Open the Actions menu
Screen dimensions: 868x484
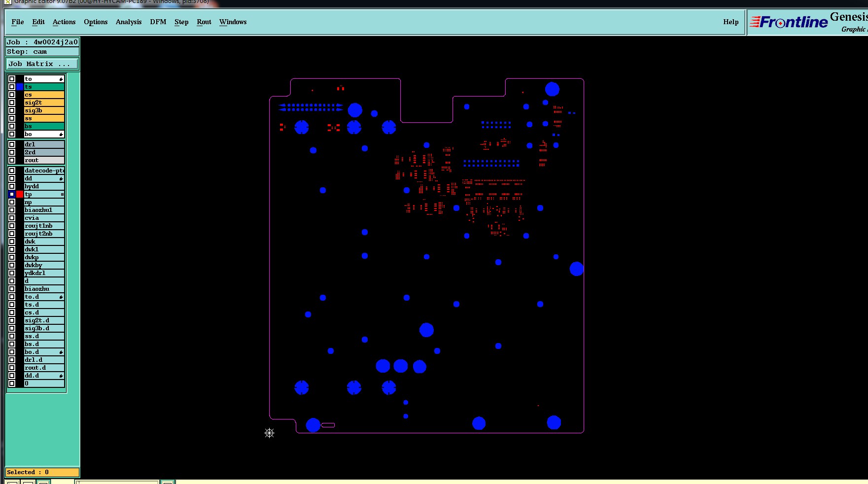(64, 22)
